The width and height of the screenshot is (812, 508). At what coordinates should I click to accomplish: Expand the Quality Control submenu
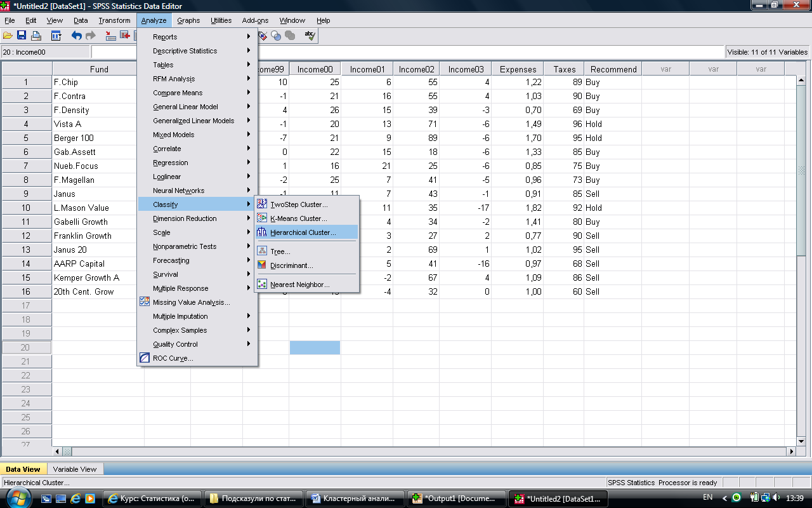coord(197,344)
